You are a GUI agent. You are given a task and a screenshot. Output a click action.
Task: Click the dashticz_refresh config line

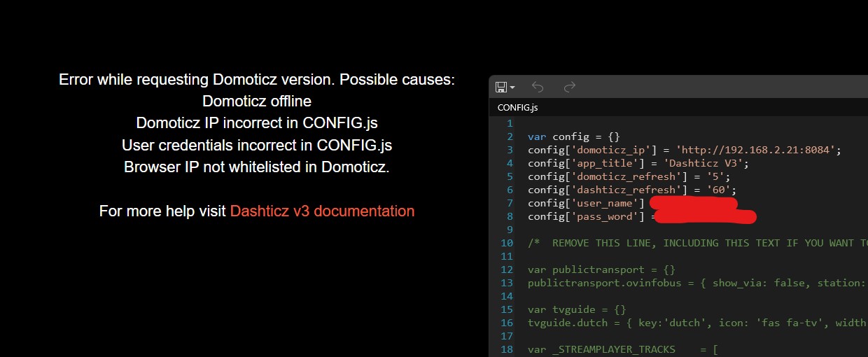(632, 190)
